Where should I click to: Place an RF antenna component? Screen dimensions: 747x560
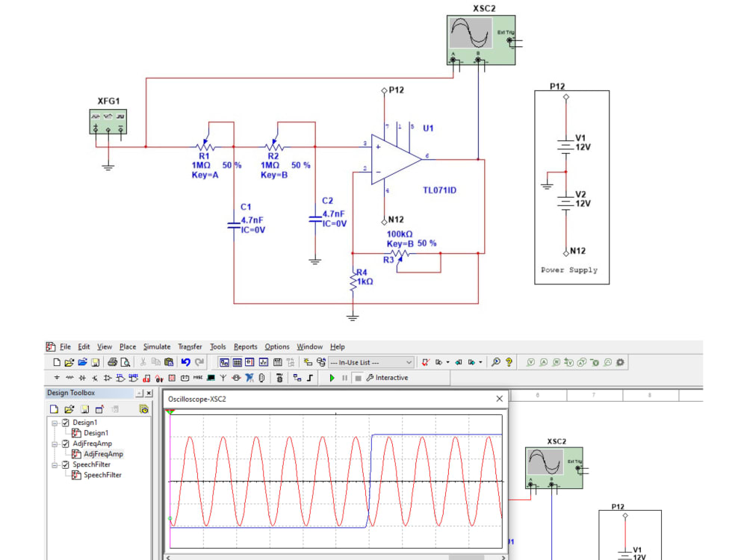tap(223, 378)
